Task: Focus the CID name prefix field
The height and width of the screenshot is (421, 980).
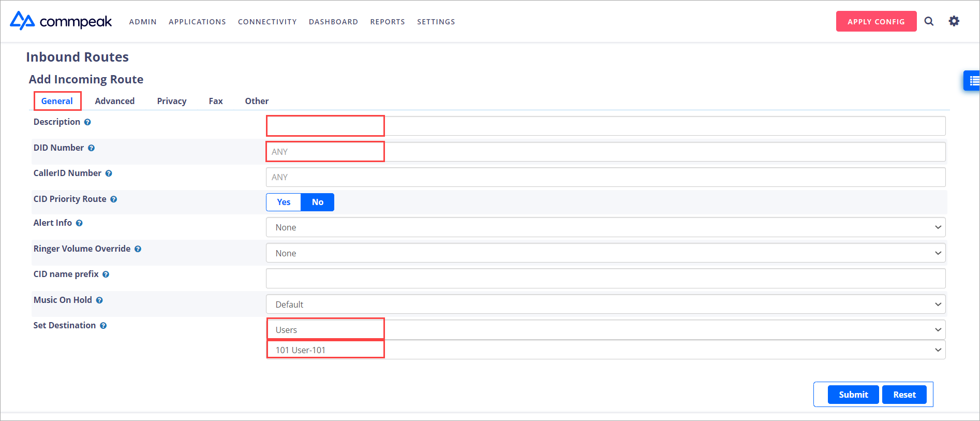Action: [605, 279]
